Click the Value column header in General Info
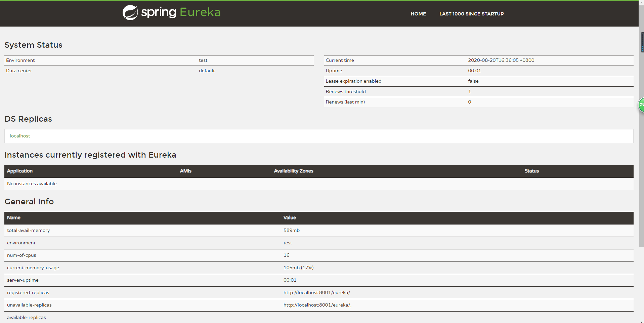 pyautogui.click(x=290, y=217)
